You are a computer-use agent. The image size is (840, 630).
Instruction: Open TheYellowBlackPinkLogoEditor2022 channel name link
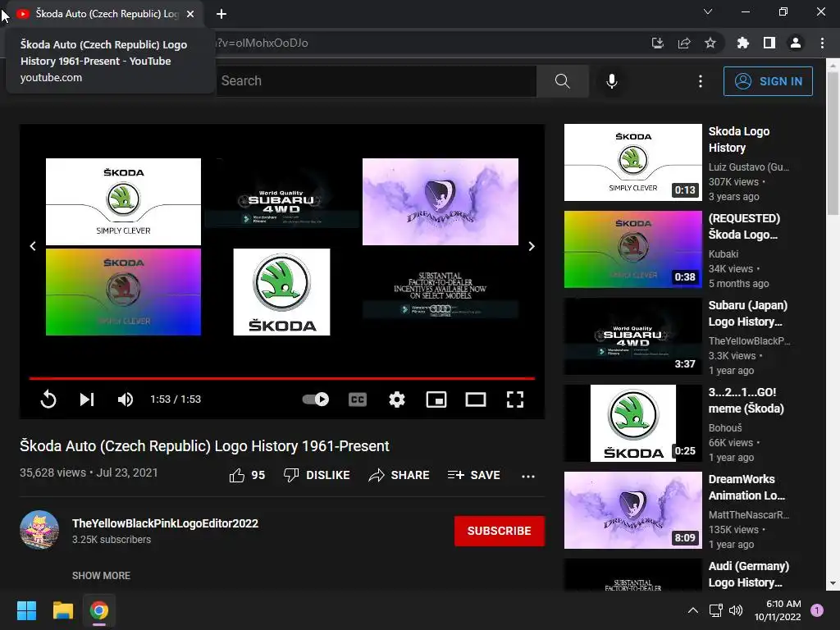165,523
